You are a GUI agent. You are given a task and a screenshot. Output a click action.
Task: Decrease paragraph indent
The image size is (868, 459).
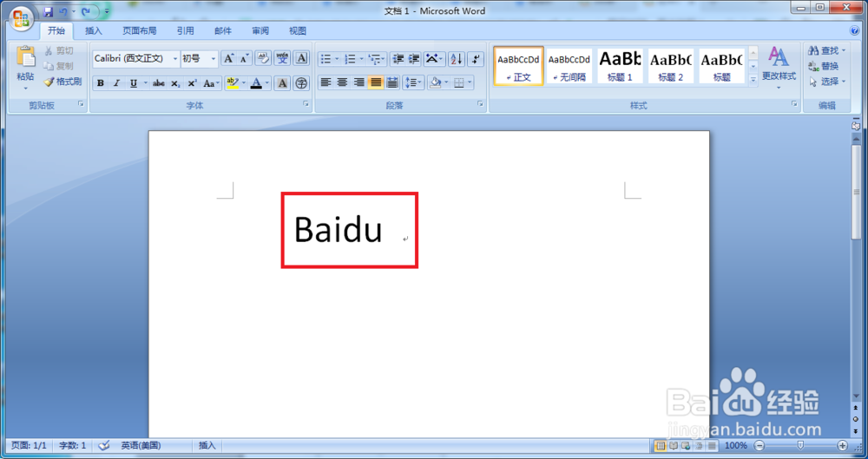(398, 59)
